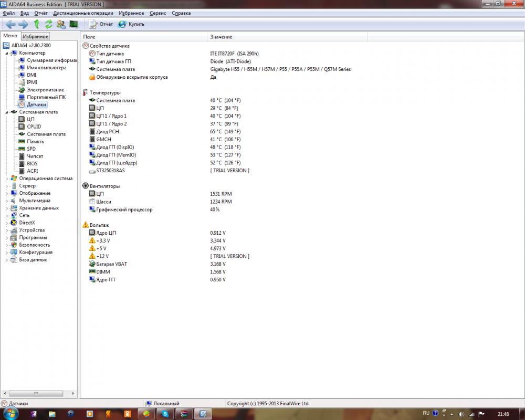Click the 21:48 taskbar clock
The width and height of the screenshot is (525, 420).
click(503, 414)
